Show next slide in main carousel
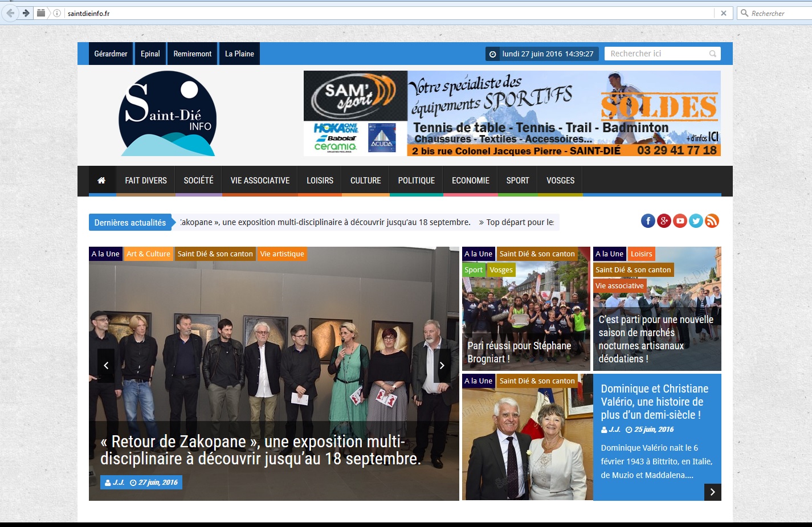This screenshot has width=812, height=527. click(x=442, y=365)
